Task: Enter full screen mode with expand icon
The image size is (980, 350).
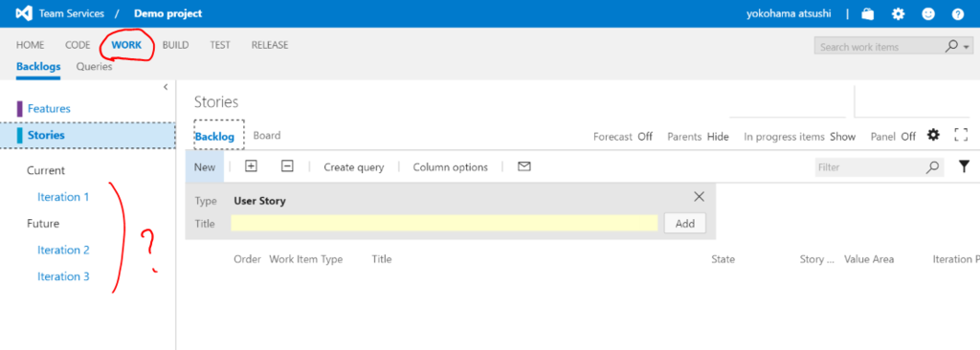Action: [961, 135]
